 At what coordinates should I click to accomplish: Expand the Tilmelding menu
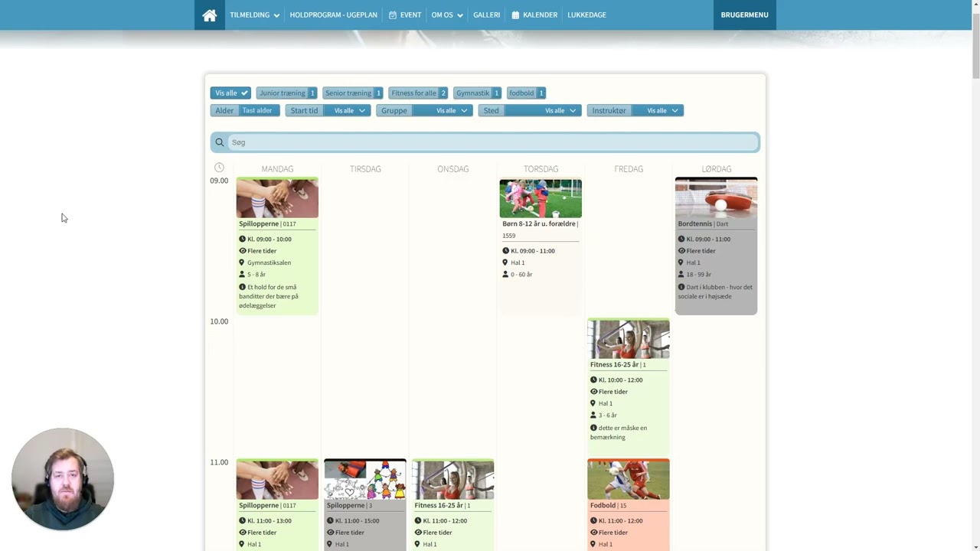(x=254, y=15)
